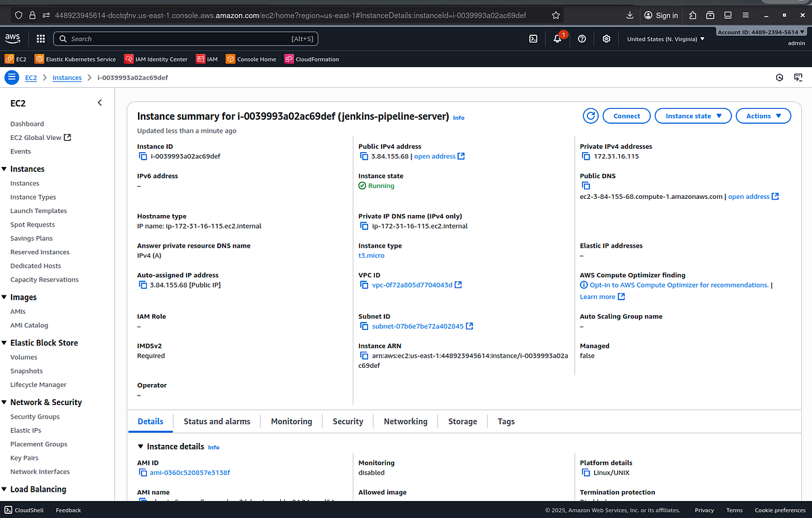Open the AWS console settings gear

point(606,39)
